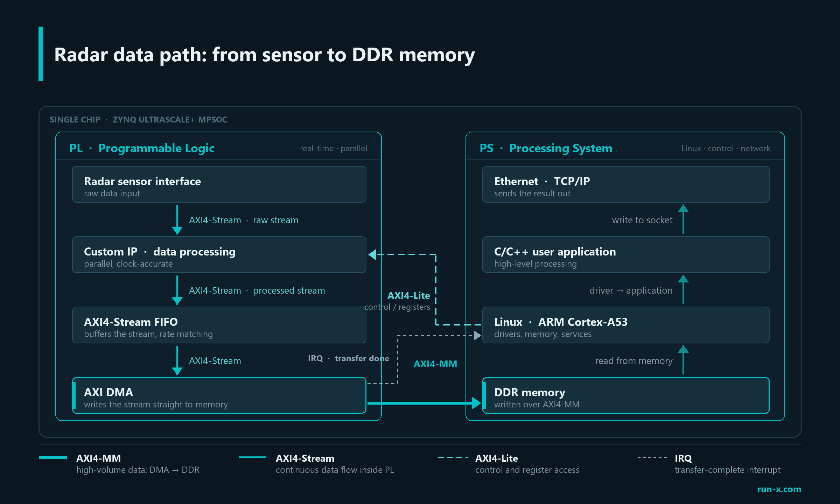Screen dimensions: 840x504
Task: Click the down arrow below Radar sensor interface
Action: click(177, 220)
